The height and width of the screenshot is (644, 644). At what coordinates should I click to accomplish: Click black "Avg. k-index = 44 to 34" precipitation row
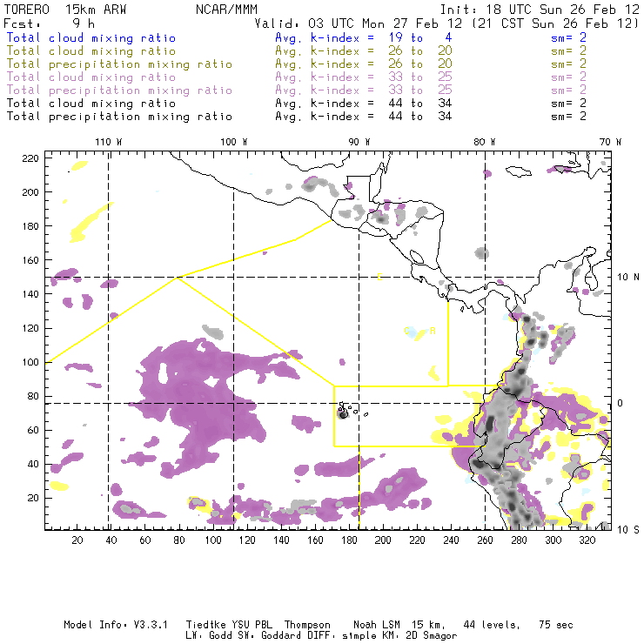click(x=364, y=117)
